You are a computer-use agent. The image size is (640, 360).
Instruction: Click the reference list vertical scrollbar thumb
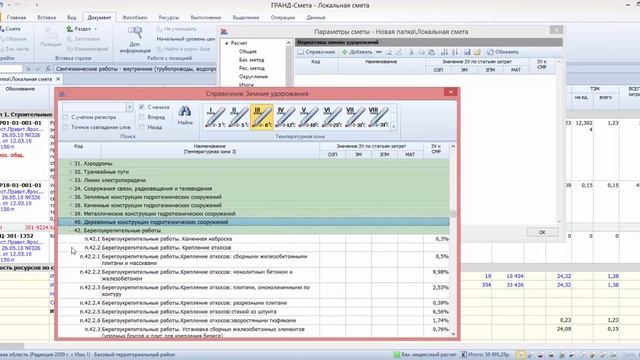pos(453,214)
